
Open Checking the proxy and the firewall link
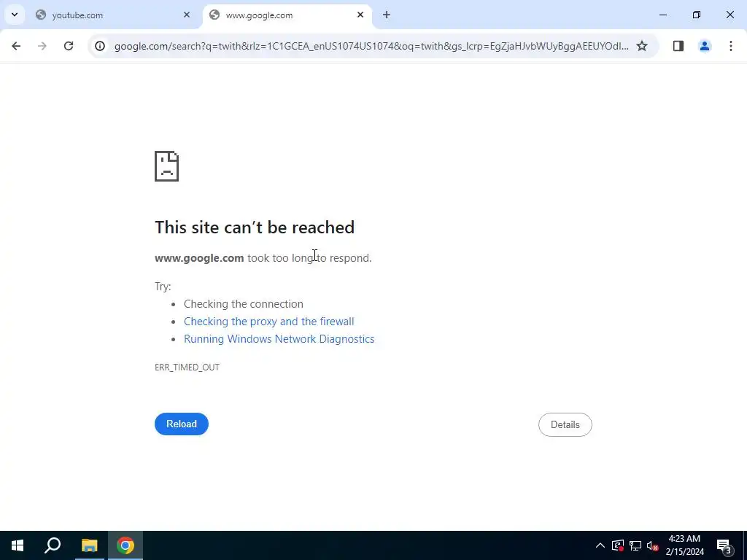click(x=268, y=322)
